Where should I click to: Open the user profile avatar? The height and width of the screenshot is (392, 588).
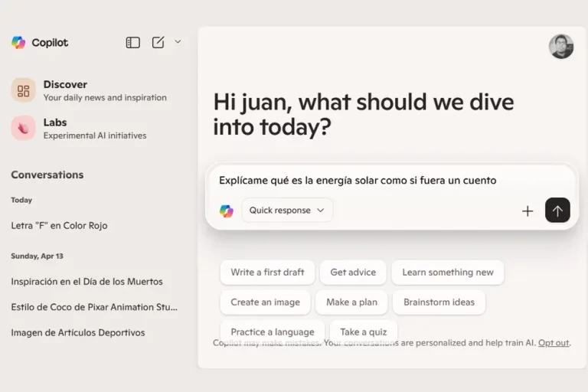561,47
